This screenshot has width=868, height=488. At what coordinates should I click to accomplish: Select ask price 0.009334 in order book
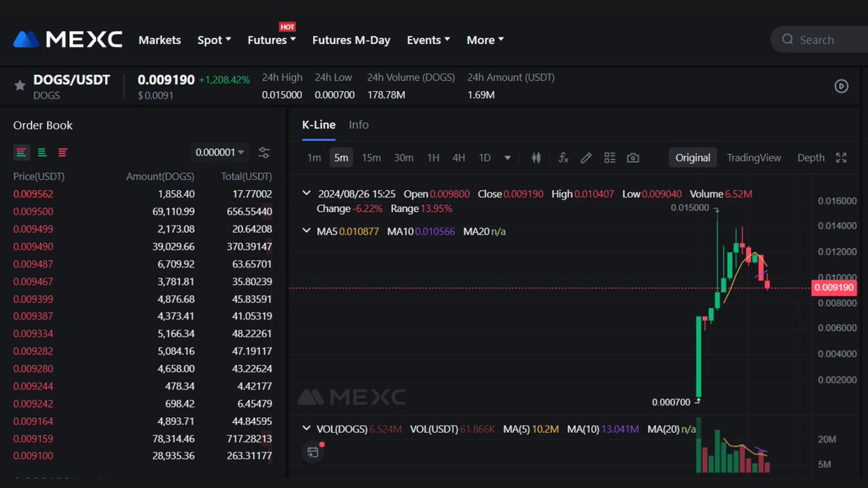point(33,333)
